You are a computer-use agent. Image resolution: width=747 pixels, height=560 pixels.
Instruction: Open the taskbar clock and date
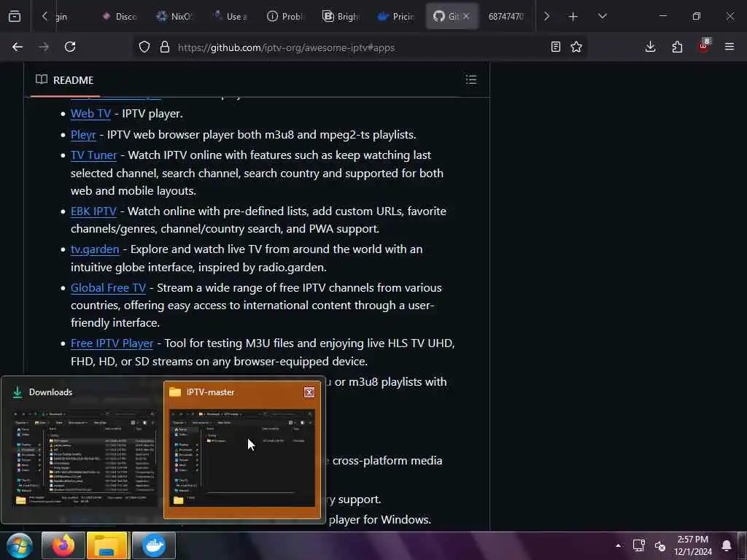click(x=693, y=545)
